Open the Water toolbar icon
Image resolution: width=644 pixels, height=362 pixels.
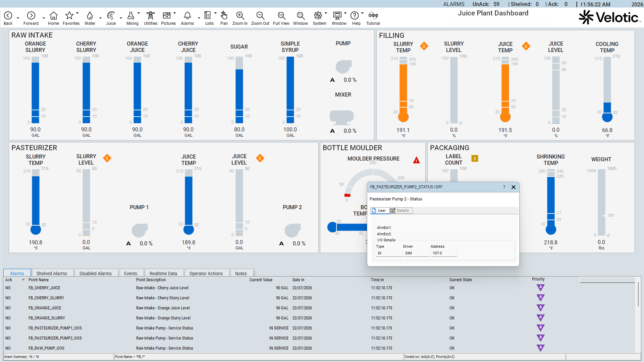[90, 16]
